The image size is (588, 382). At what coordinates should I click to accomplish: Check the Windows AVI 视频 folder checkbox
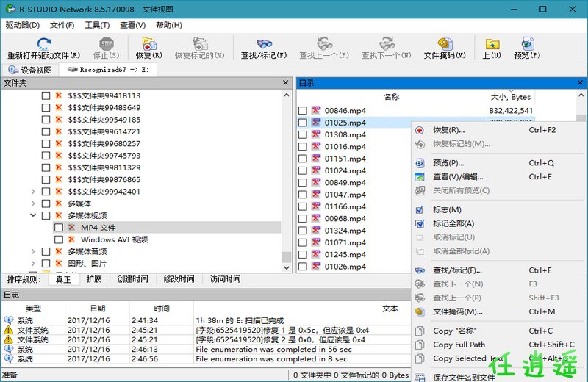(x=59, y=239)
